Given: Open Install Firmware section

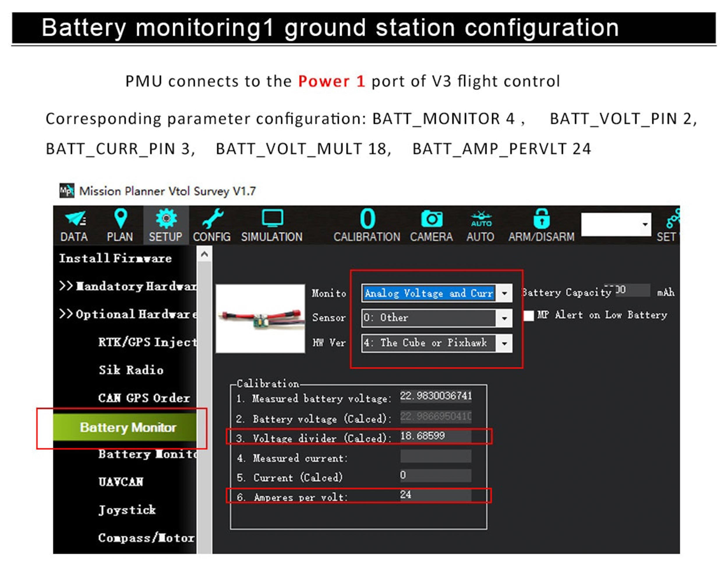Looking at the screenshot, I should (115, 258).
